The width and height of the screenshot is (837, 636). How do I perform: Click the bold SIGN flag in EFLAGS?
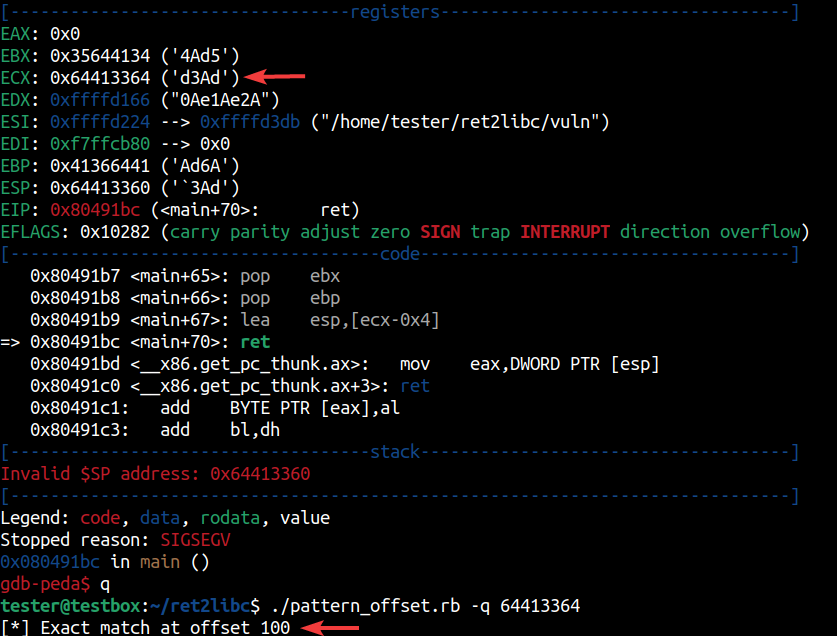[441, 232]
